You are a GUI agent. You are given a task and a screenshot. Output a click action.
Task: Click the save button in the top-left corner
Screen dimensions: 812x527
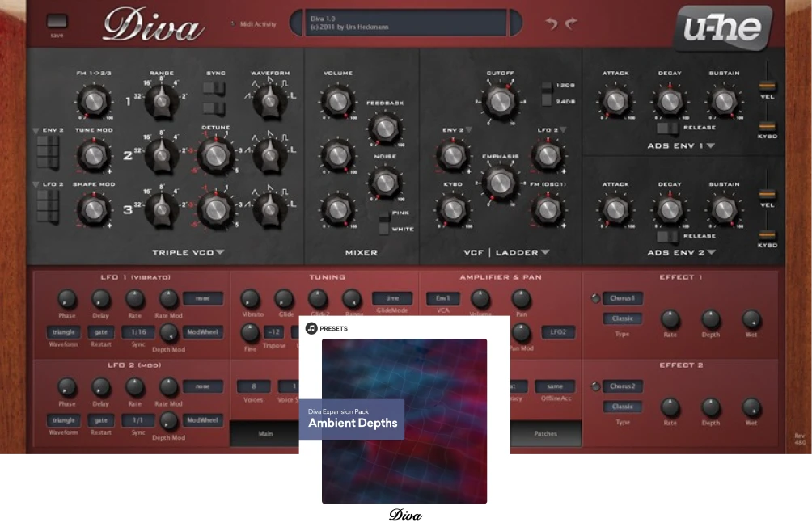point(57,23)
